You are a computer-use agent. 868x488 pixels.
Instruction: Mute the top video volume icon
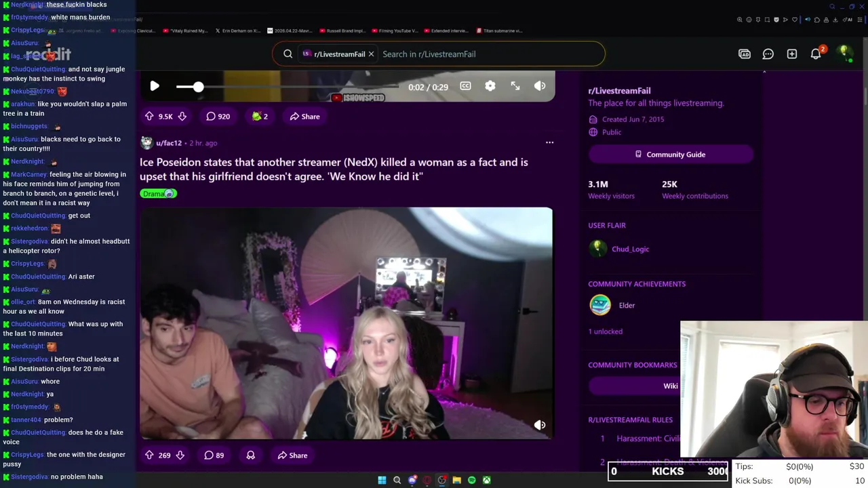(x=540, y=86)
